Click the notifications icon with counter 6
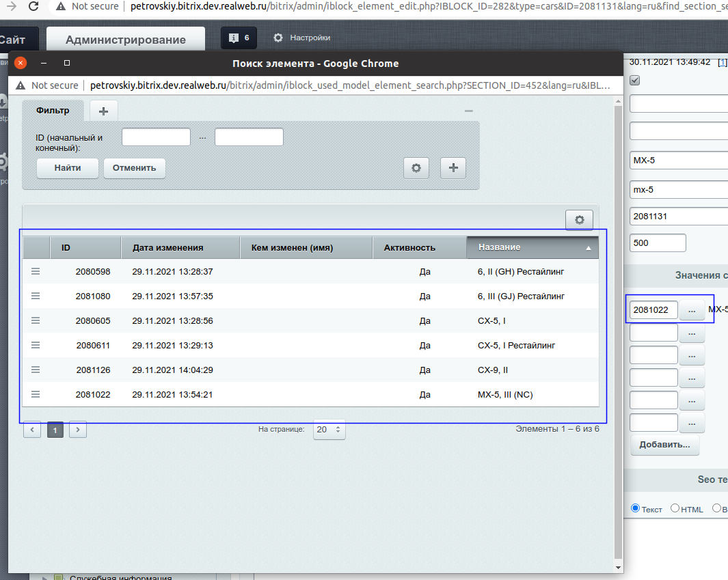This screenshot has width=728, height=580. click(239, 38)
